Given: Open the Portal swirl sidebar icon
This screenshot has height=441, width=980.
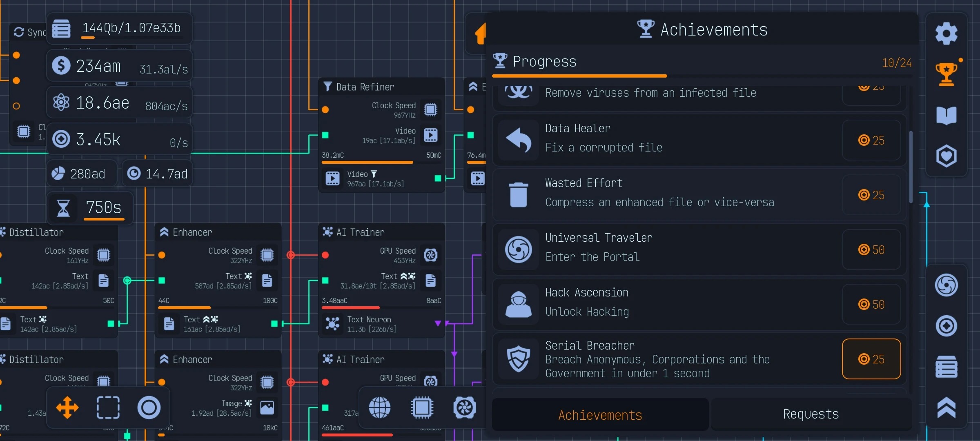Looking at the screenshot, I should coord(946,285).
